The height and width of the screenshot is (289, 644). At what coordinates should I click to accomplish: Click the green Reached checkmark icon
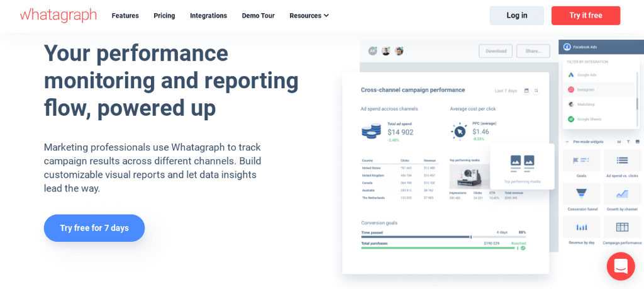pyautogui.click(x=523, y=248)
